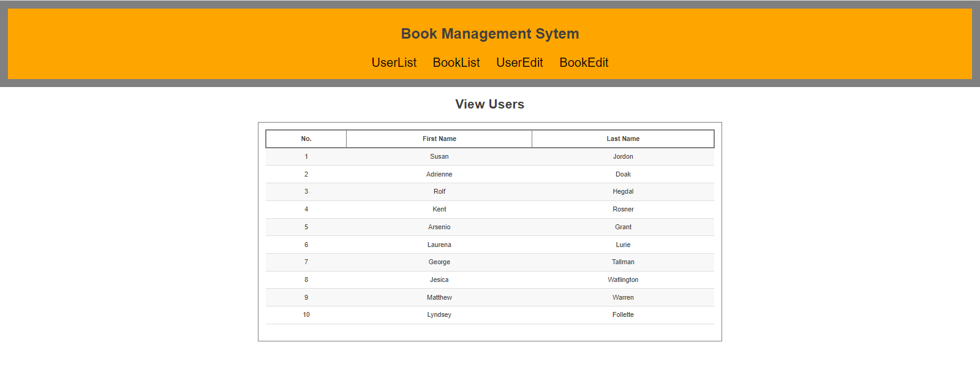Screen dimensions: 980x388
Task: Select first name Kent
Action: pos(439,209)
